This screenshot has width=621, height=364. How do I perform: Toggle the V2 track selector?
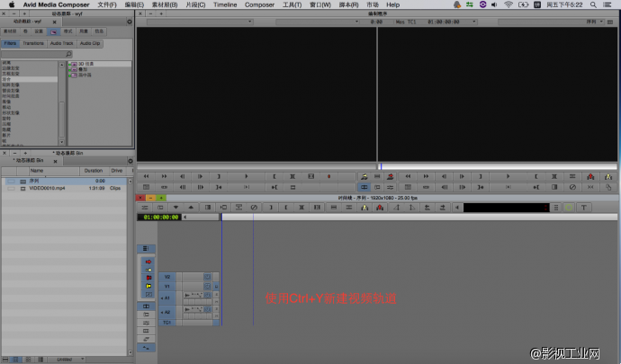167,277
